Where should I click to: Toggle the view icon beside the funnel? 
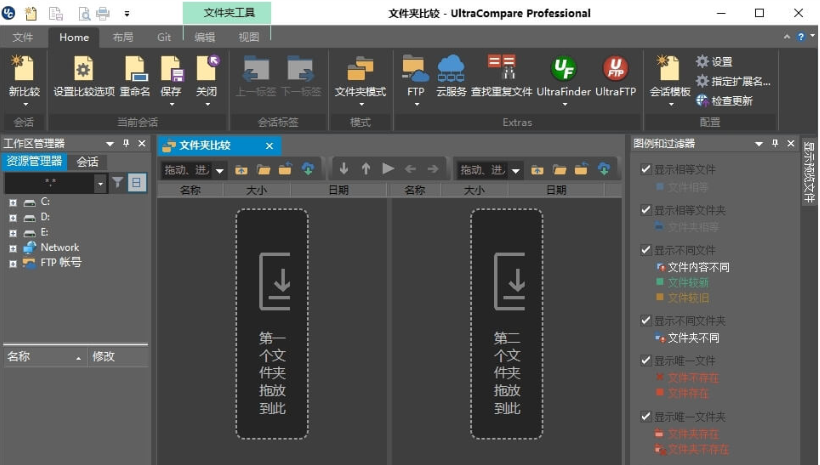click(136, 182)
